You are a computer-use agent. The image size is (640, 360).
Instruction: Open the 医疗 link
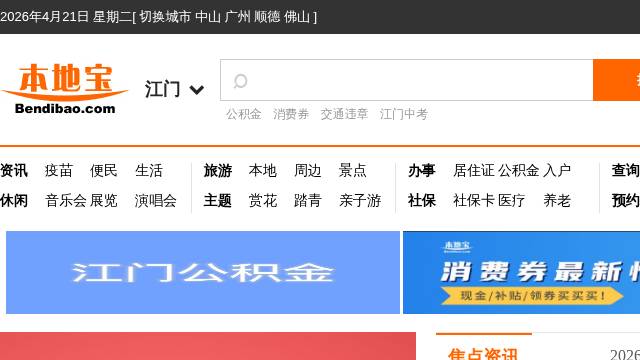(511, 200)
